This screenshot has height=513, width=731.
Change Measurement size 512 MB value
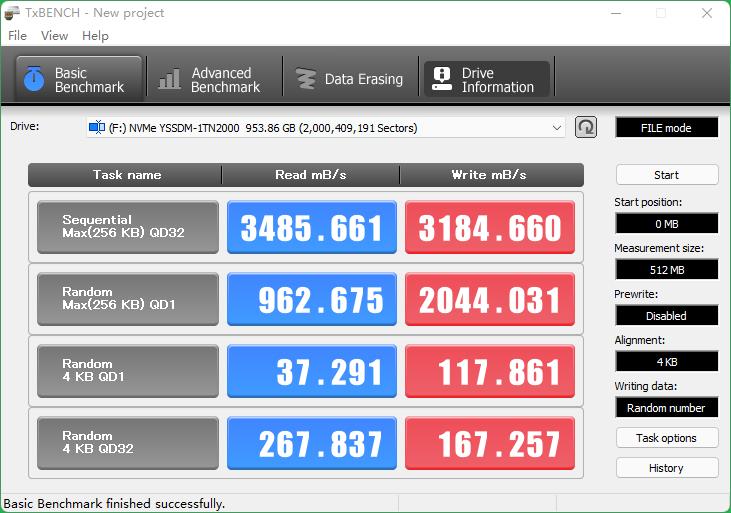tap(667, 270)
